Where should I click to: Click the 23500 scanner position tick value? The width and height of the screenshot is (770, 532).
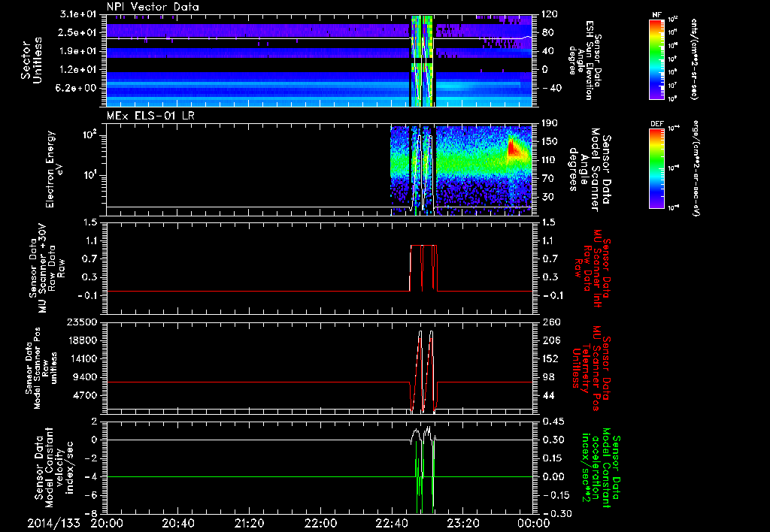point(82,322)
